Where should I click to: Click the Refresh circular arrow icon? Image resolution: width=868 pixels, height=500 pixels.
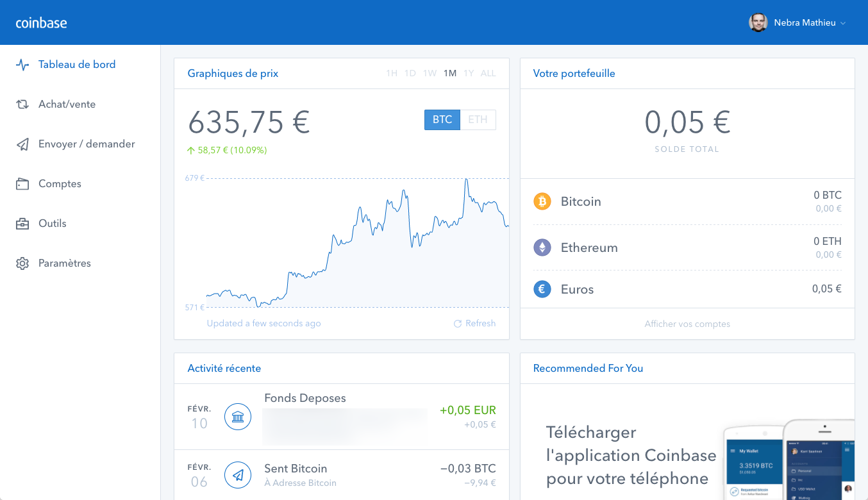point(458,324)
